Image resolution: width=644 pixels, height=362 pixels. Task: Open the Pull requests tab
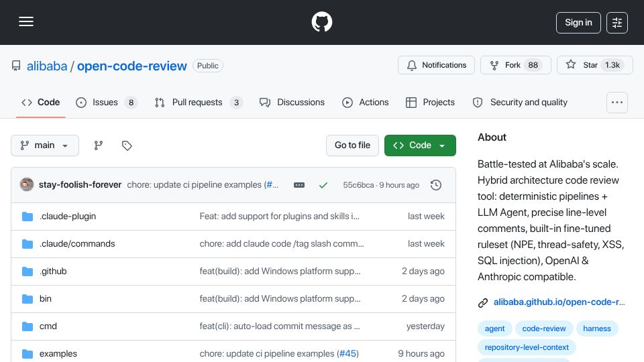coord(199,102)
